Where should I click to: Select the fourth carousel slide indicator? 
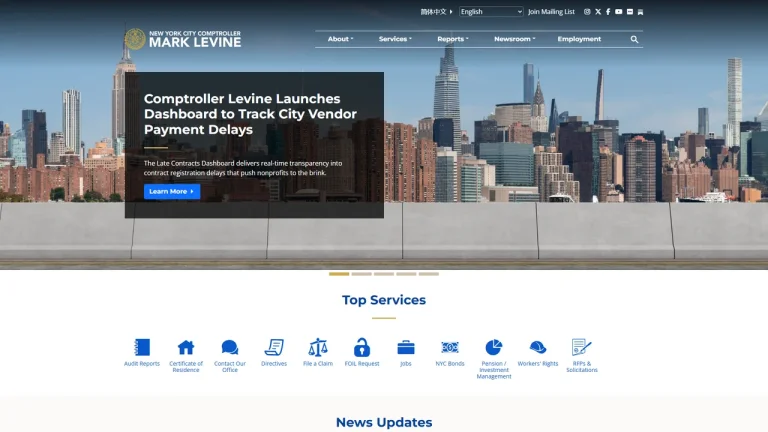click(x=407, y=274)
